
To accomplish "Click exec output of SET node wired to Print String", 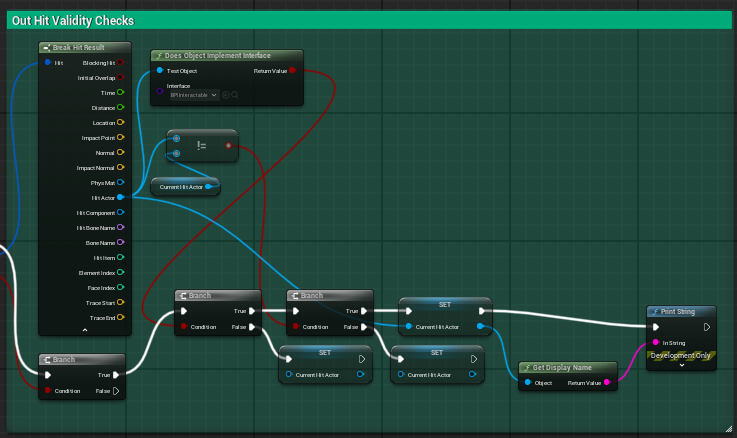I will point(482,311).
